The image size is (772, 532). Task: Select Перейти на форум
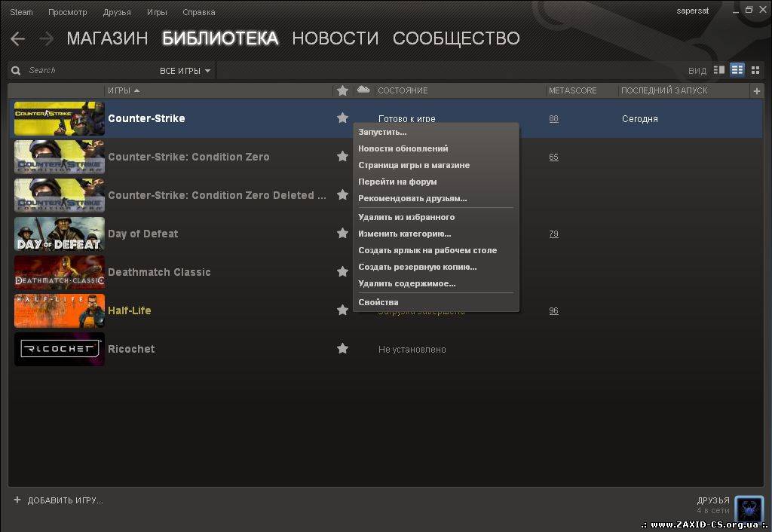click(x=397, y=182)
